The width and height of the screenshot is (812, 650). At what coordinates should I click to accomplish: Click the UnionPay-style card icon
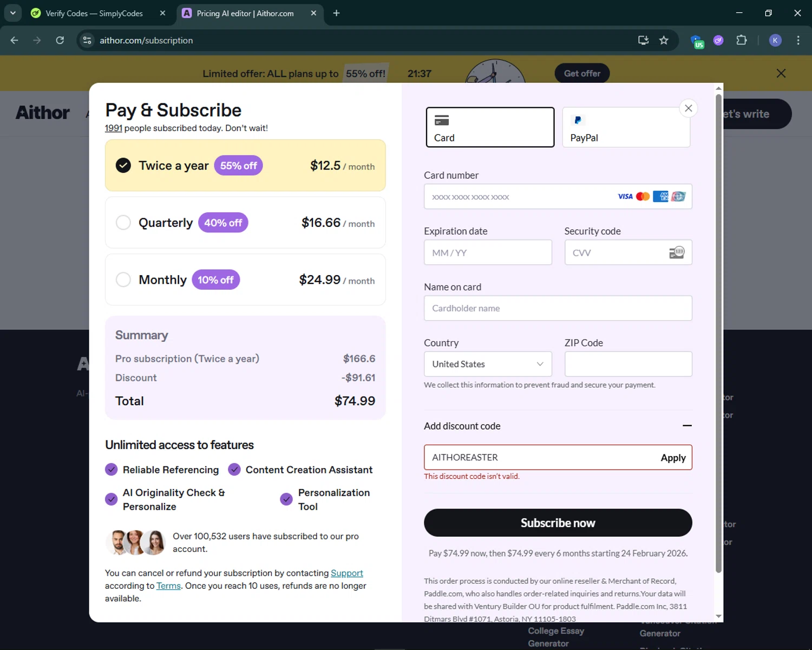tap(679, 197)
